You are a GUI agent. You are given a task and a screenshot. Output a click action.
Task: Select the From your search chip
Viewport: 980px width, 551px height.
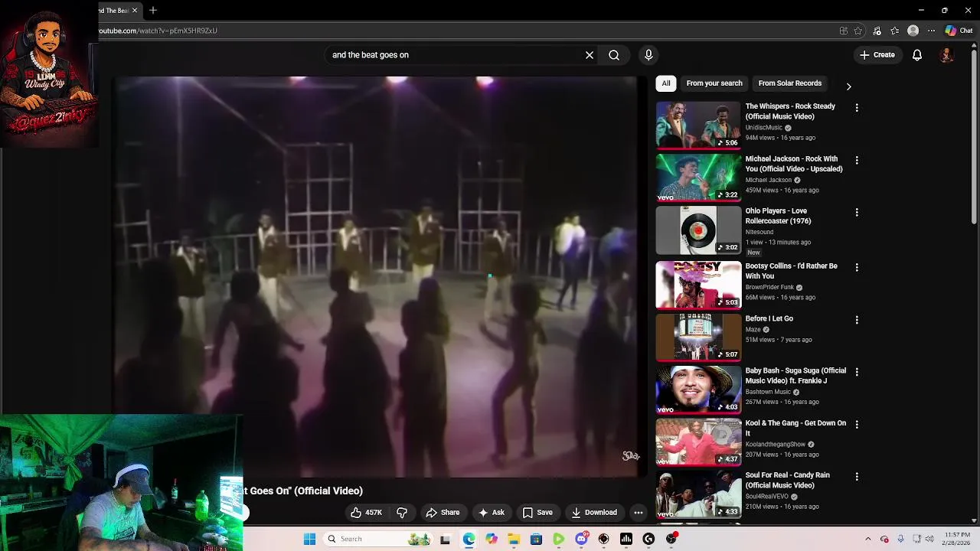click(x=714, y=83)
